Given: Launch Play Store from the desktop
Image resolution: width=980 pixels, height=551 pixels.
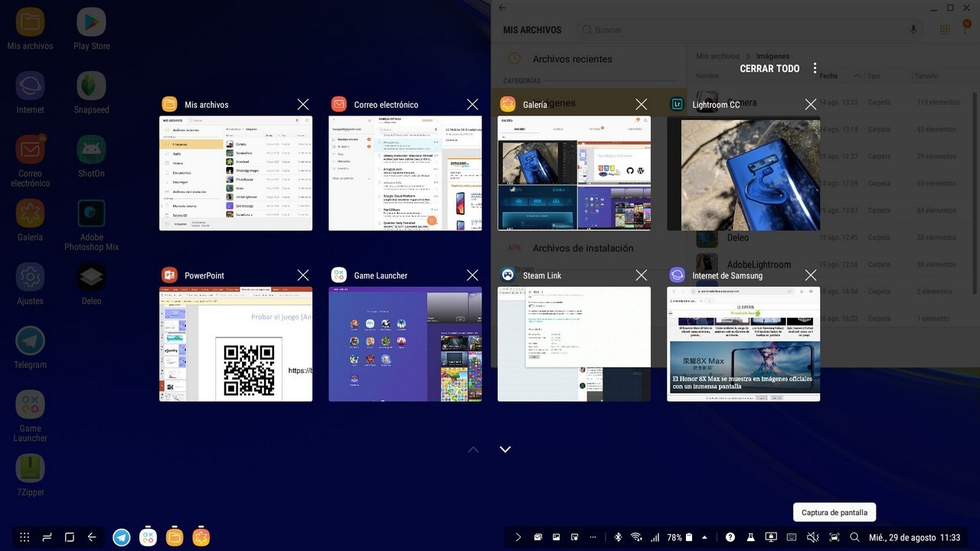Looking at the screenshot, I should click(91, 29).
